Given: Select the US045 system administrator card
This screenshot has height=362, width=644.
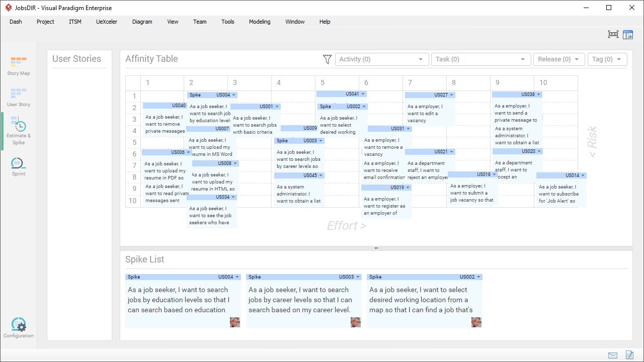Looking at the screenshot, I should (x=299, y=190).
